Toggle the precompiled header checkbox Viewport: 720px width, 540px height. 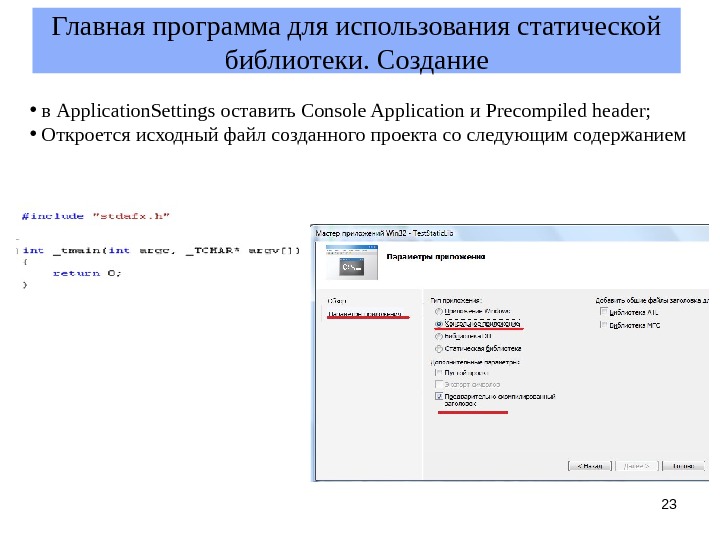coord(439,396)
